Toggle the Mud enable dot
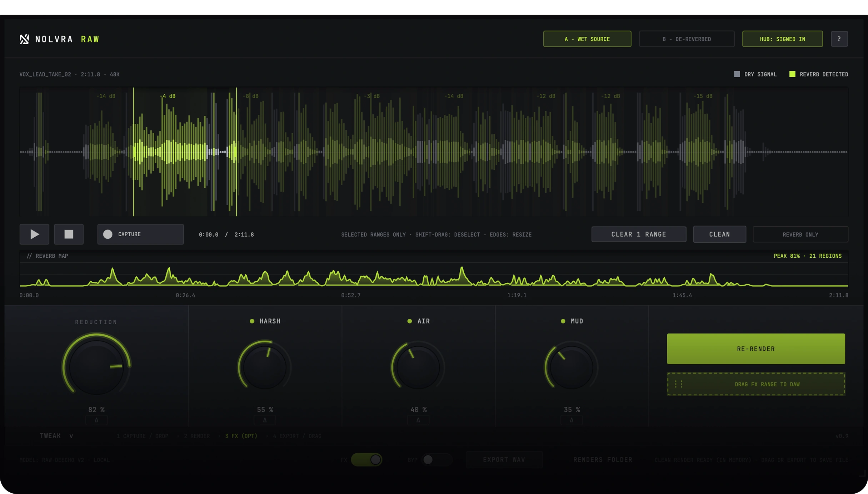Viewport: 868px width, 494px height. pyautogui.click(x=563, y=321)
